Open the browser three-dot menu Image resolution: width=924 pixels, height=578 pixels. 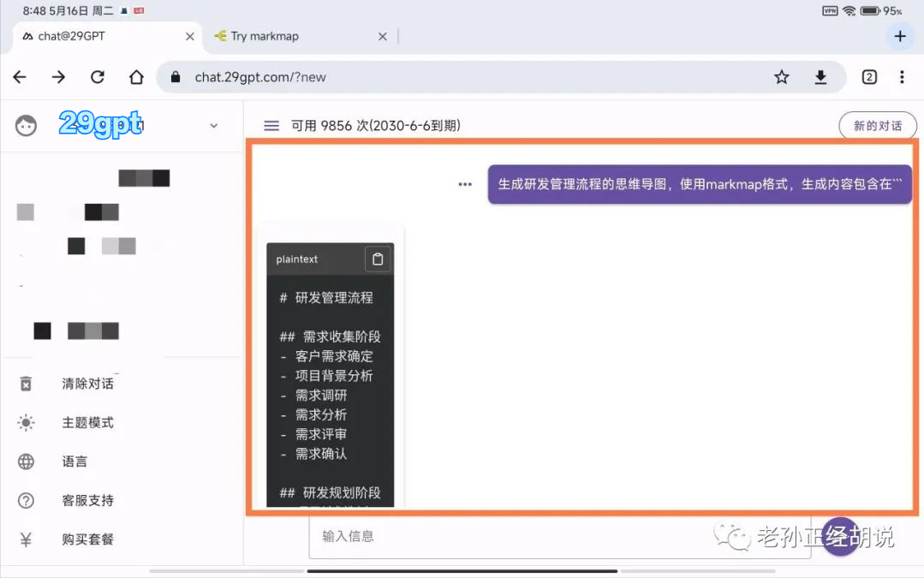[902, 77]
